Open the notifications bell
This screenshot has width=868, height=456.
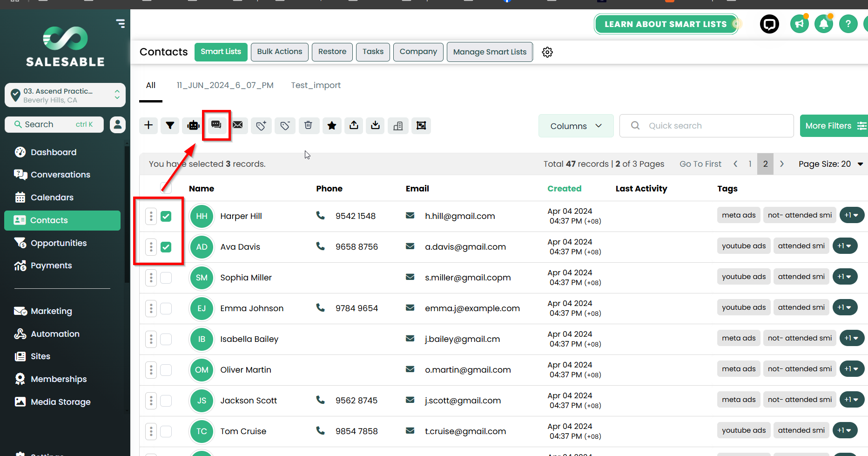click(824, 24)
